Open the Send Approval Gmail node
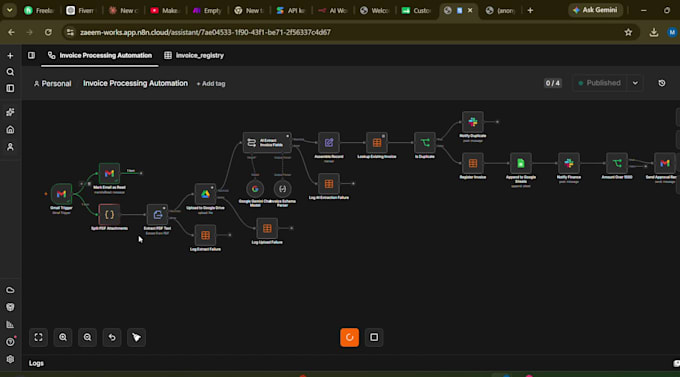The image size is (680, 377). 665,163
